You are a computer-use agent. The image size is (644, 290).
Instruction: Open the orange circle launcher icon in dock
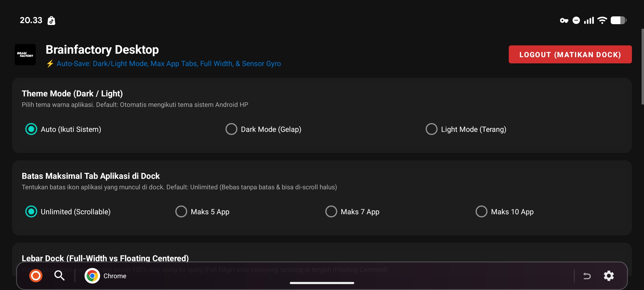pos(36,276)
